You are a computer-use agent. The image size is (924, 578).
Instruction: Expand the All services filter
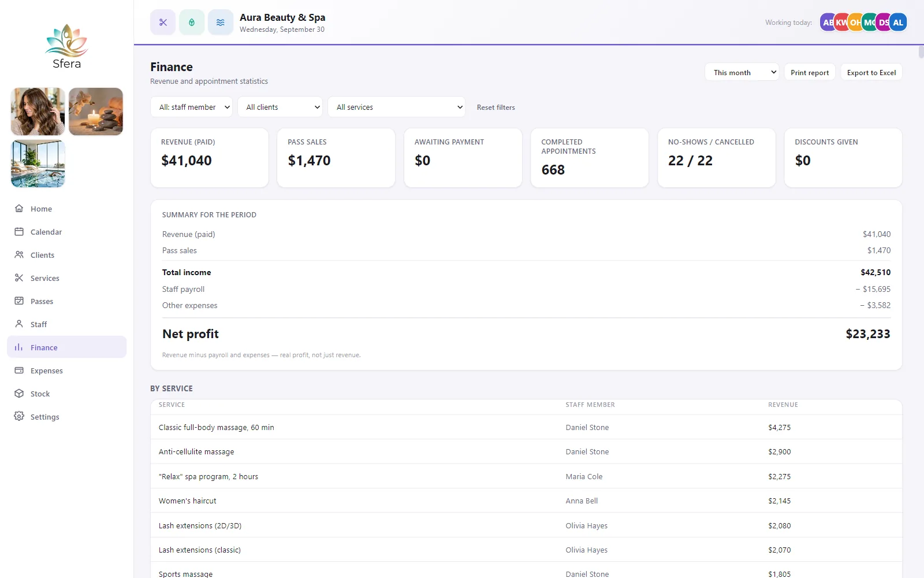396,107
